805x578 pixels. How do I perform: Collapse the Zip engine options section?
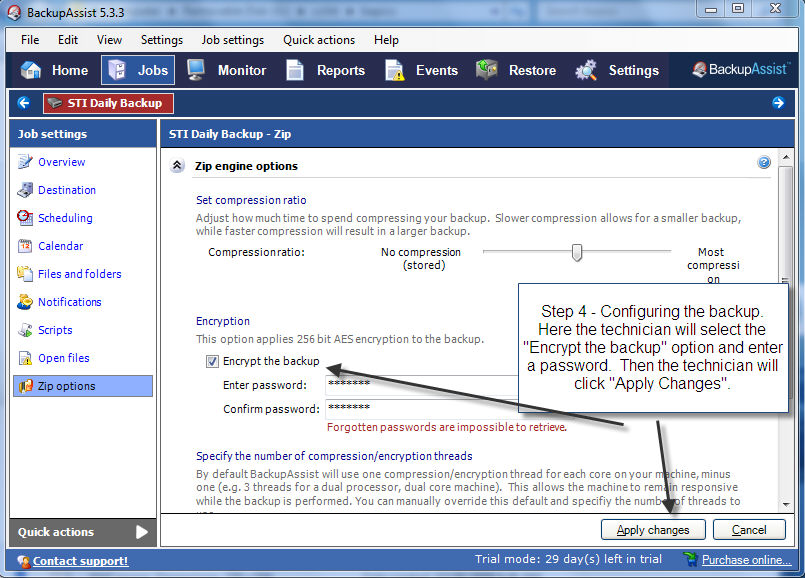coord(177,166)
